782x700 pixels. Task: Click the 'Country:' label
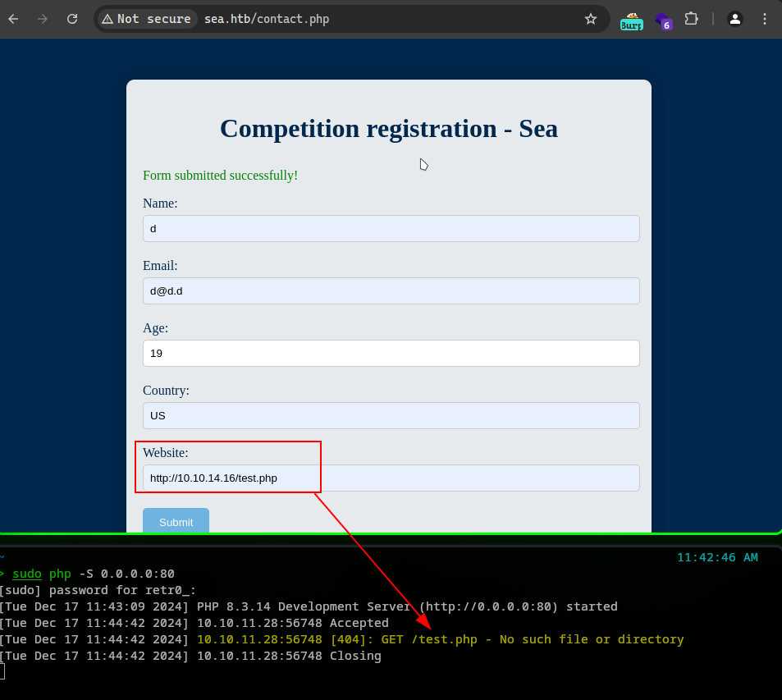(x=166, y=391)
